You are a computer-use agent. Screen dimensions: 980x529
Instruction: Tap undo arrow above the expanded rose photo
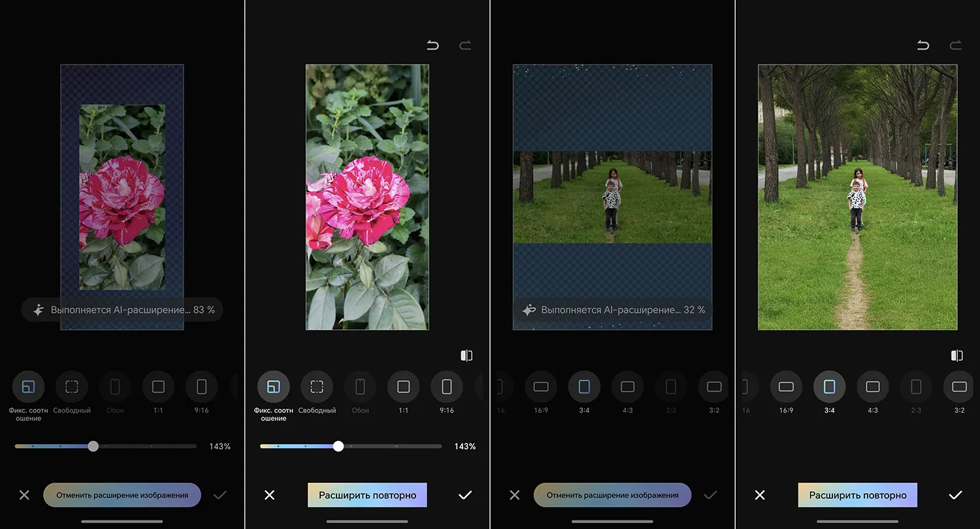click(433, 45)
